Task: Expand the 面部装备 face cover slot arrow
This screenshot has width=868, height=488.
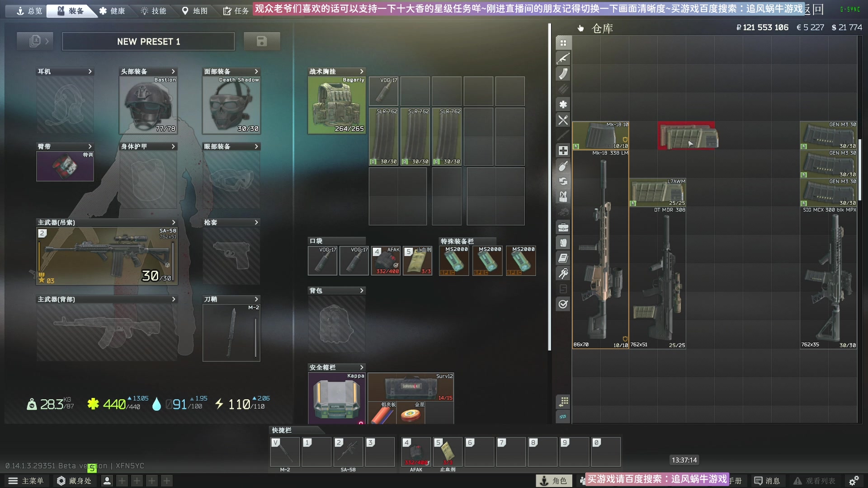Action: coord(256,71)
